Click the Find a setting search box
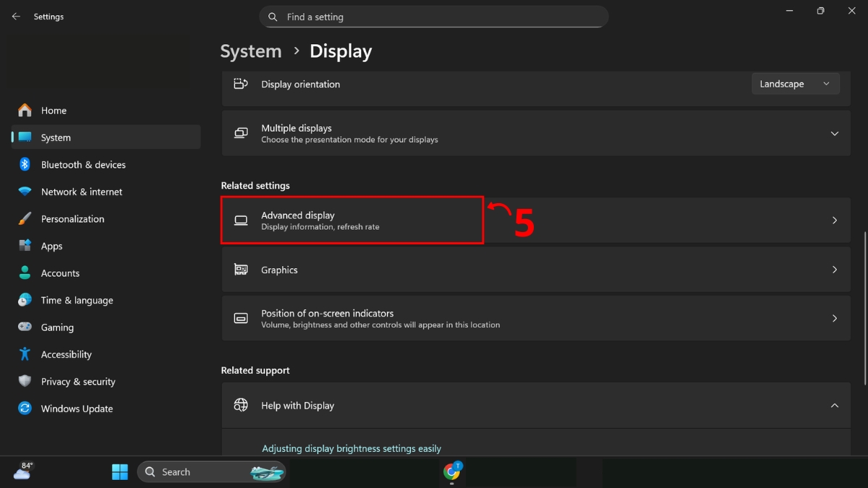868x488 pixels. click(433, 17)
